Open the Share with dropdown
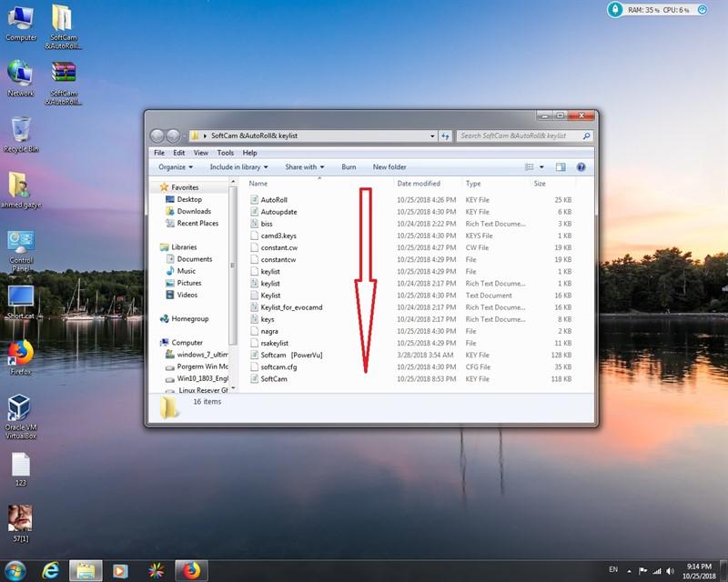The height and width of the screenshot is (582, 728). 305,167
